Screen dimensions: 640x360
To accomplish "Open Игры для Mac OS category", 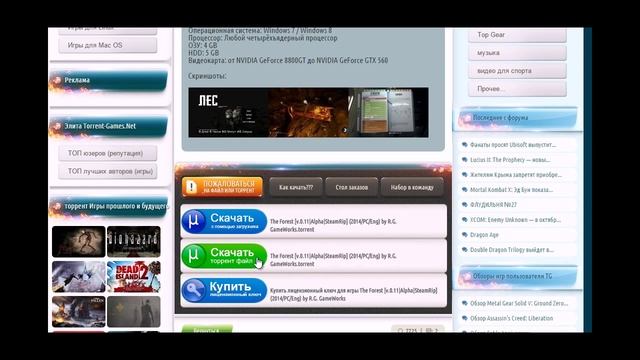I will [x=108, y=45].
